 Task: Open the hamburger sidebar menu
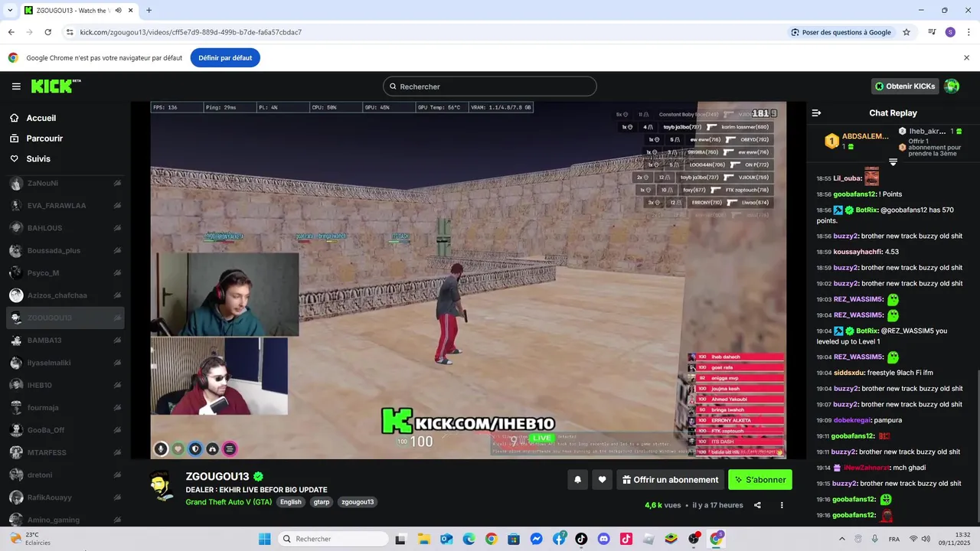[16, 86]
